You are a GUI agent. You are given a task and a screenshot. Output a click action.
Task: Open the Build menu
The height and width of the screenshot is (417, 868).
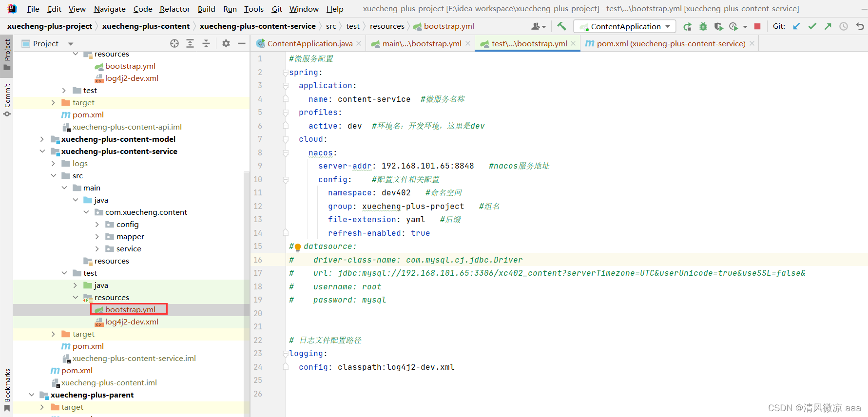tap(206, 9)
